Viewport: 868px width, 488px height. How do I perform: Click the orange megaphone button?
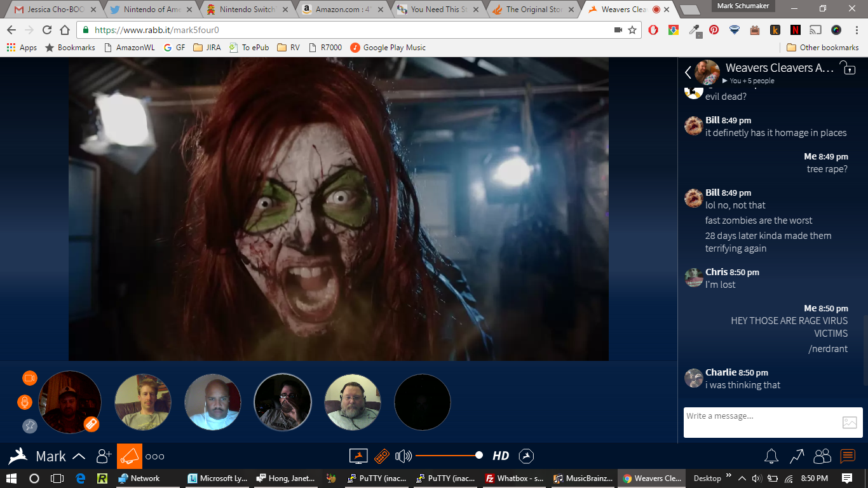[130, 456]
